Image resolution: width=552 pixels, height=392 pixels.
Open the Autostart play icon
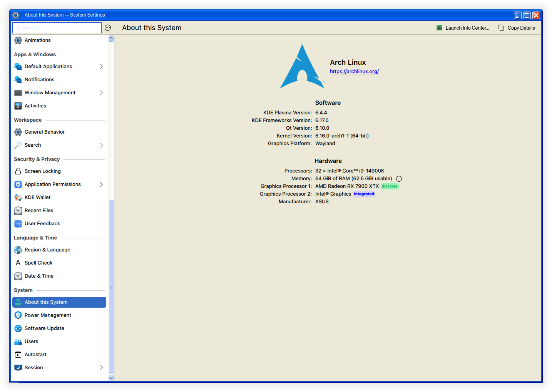(18, 355)
